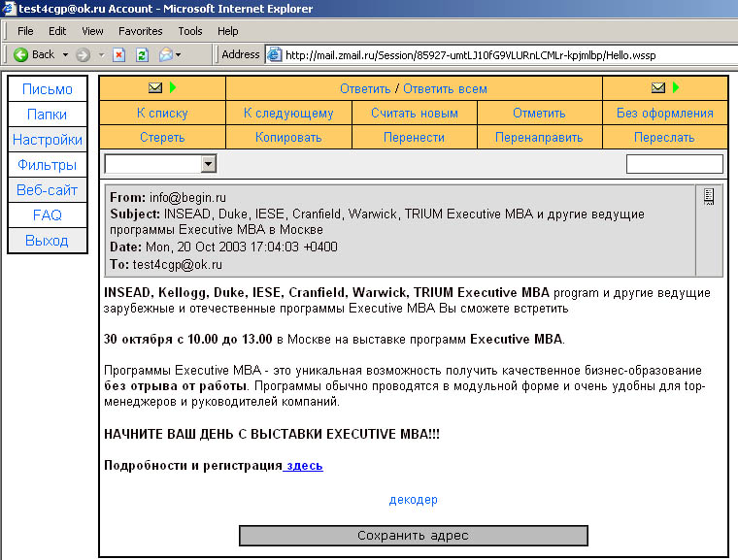Image resolution: width=738 pixels, height=560 pixels.
Task: Click the recipient test4cgp@ok.ru
Action: click(178, 264)
